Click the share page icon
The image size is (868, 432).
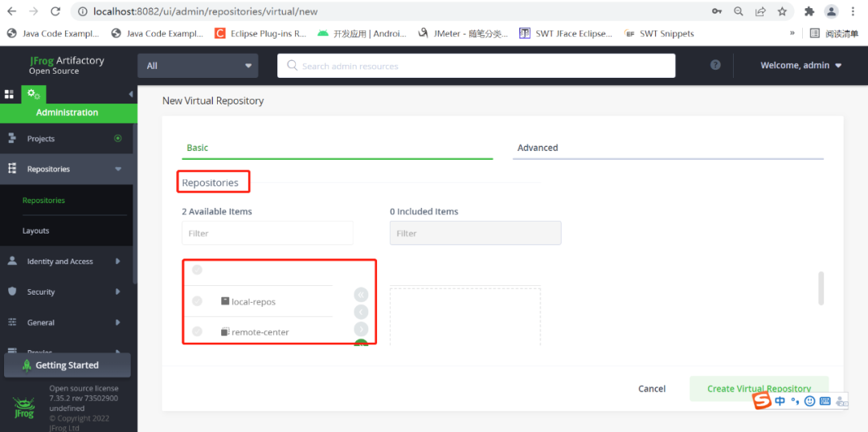click(760, 11)
